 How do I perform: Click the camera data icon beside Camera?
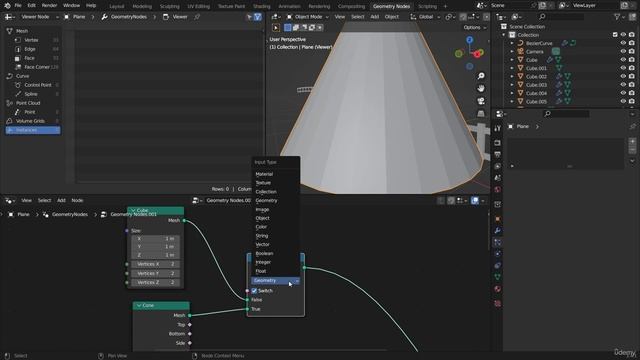[556, 51]
